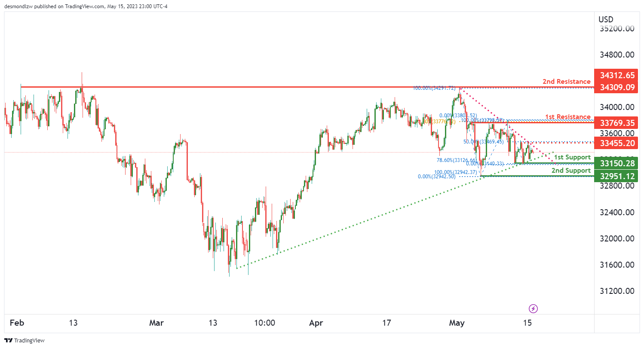Click the purple lightning bolt icon
The height and width of the screenshot is (348, 644).
click(534, 308)
